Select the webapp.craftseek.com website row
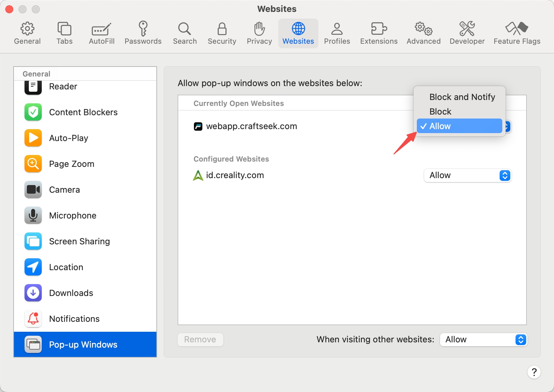Viewport: 554px width, 392px height. 251,126
